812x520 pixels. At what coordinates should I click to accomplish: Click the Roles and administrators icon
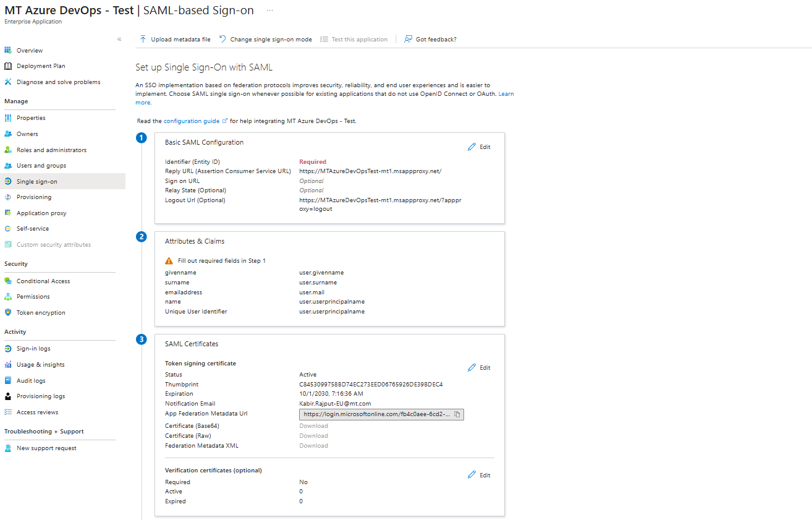point(8,150)
